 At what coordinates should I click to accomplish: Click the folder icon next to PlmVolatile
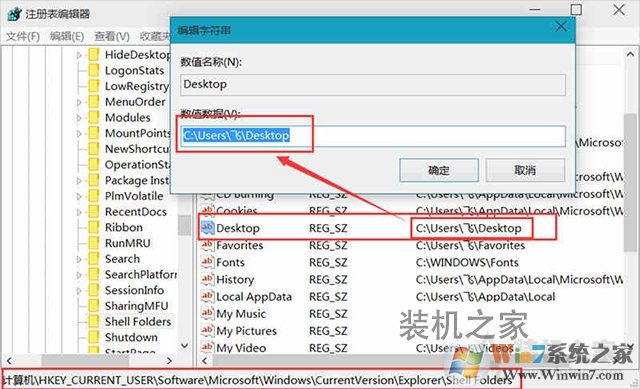[x=94, y=196]
